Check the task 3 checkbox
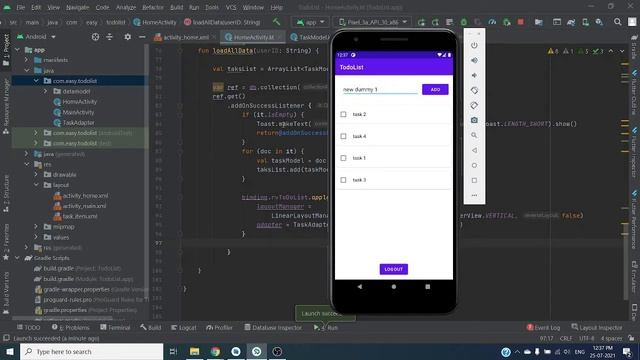The width and height of the screenshot is (640, 360). click(x=343, y=180)
